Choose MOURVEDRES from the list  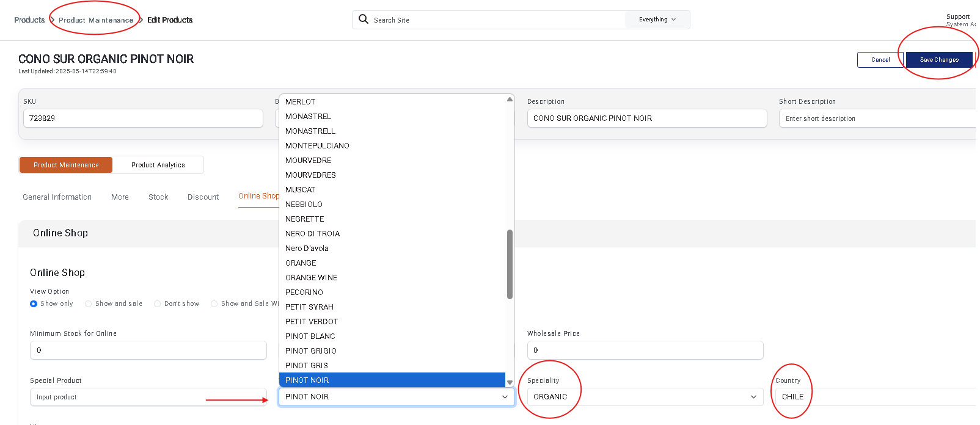tap(392, 175)
